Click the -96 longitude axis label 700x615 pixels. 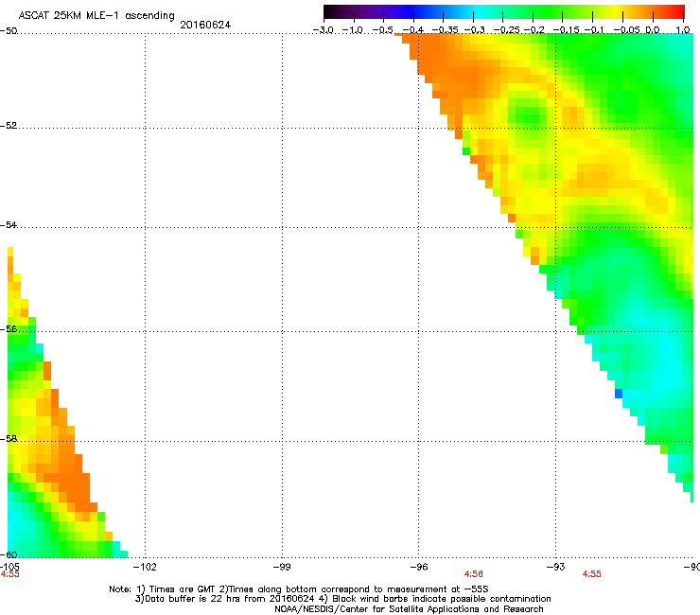(419, 567)
